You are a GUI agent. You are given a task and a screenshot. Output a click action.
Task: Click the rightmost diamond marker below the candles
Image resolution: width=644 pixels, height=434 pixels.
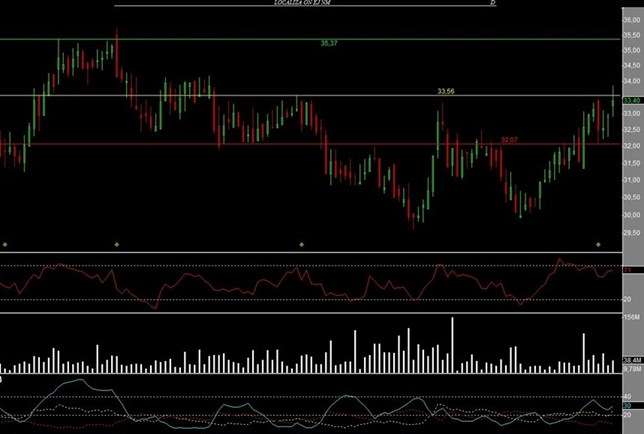click(627, 244)
